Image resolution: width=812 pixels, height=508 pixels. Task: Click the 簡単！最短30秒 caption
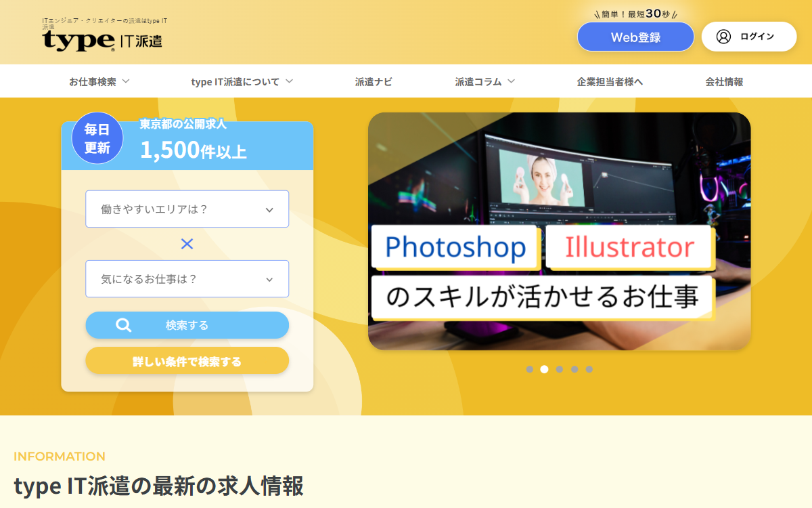coord(635,14)
